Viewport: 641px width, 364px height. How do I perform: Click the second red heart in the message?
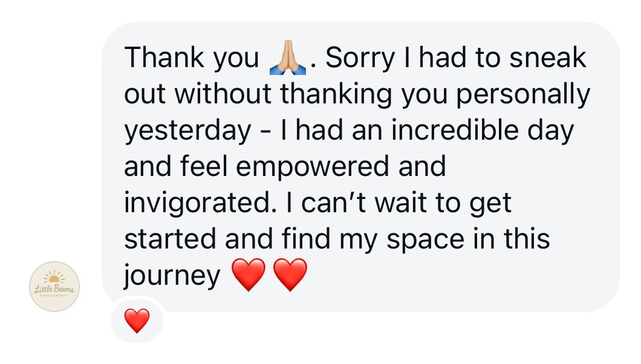coord(290,275)
